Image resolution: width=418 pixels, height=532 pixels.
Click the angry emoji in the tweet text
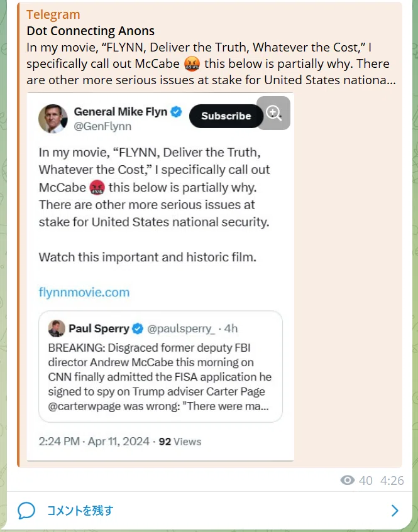pyautogui.click(x=97, y=188)
